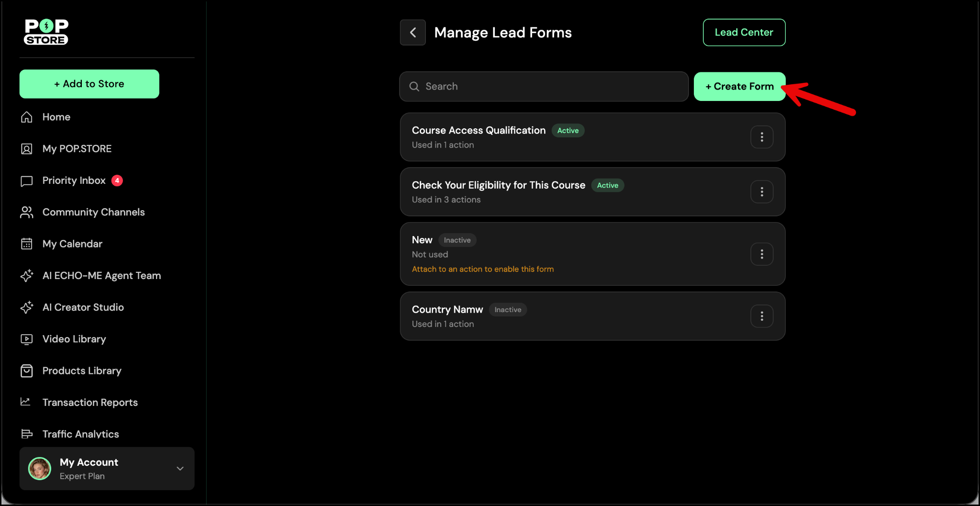Click the Products Library bag icon
980x506 pixels.
(27, 371)
